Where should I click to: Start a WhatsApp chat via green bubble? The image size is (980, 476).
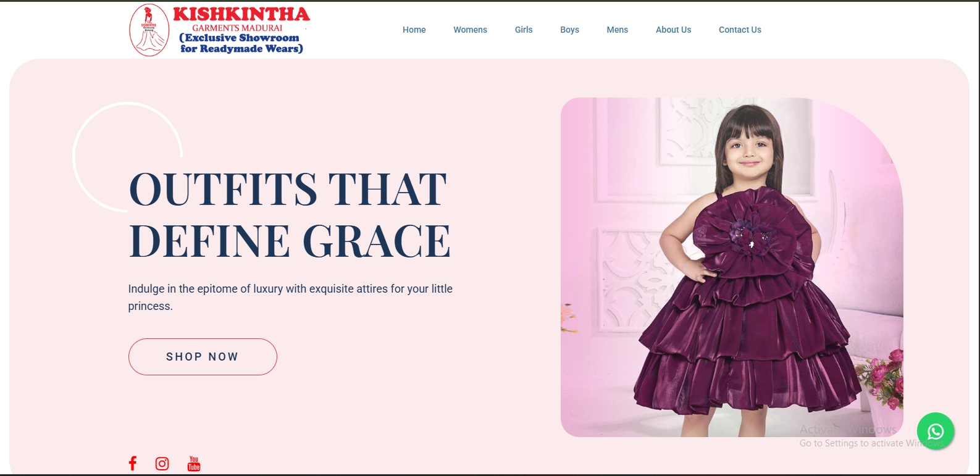(x=936, y=431)
